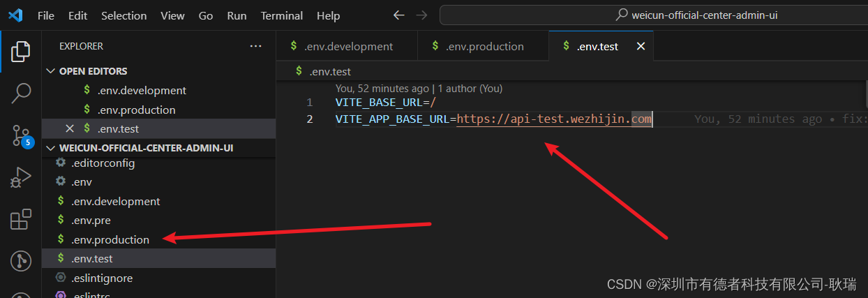This screenshot has width=868, height=298.
Task: Select .env.production in Open Editors
Action: pos(158,110)
